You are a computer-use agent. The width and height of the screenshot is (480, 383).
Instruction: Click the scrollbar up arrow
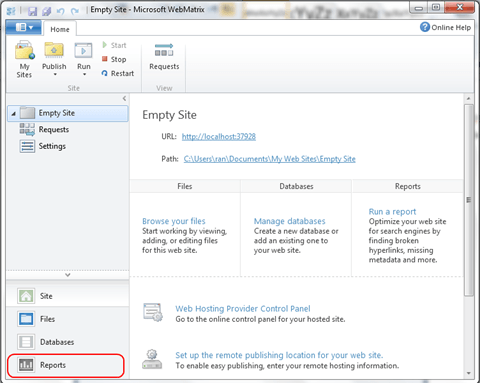pos(469,99)
